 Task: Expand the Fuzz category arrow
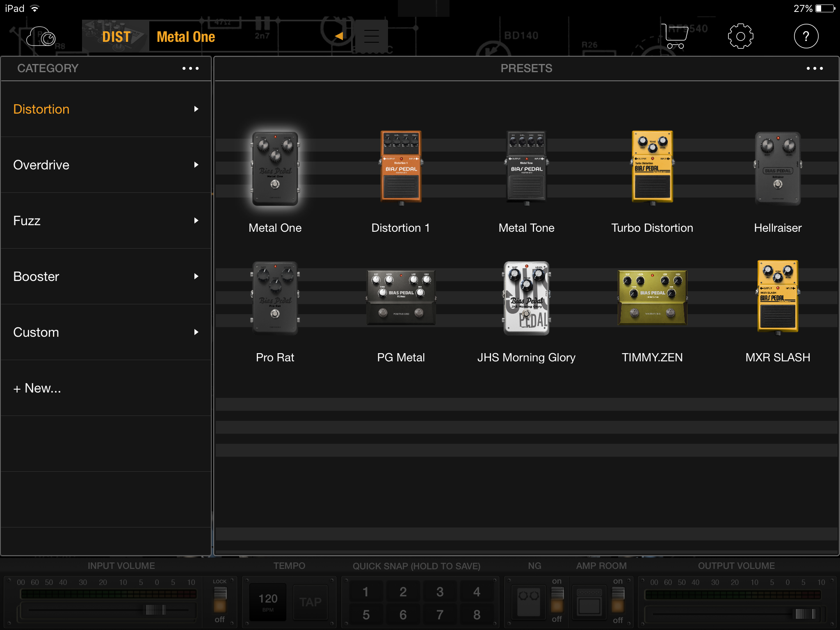tap(196, 221)
